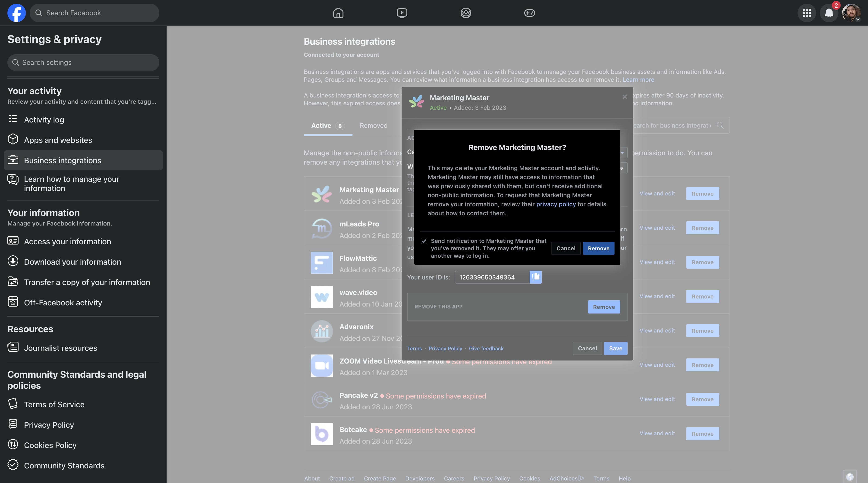Open the Home feed icon

338,13
